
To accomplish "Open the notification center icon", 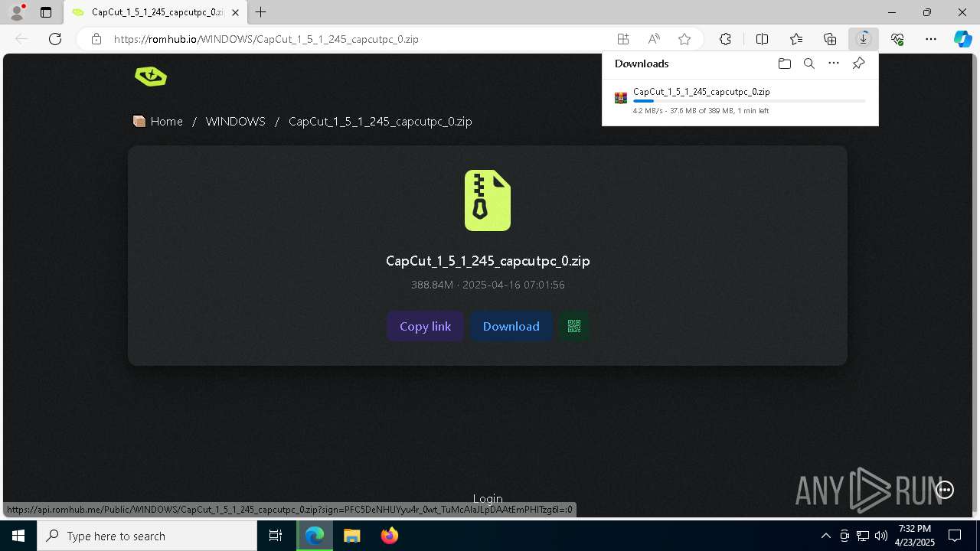I will pyautogui.click(x=955, y=536).
